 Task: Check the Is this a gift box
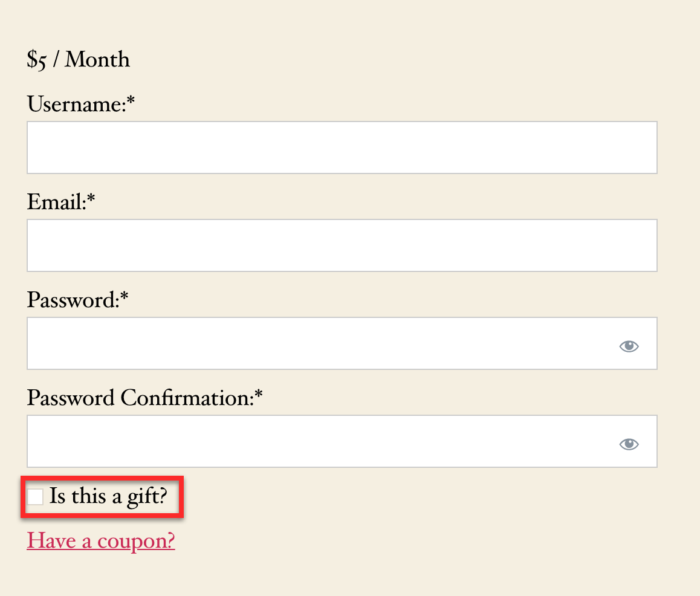35,496
